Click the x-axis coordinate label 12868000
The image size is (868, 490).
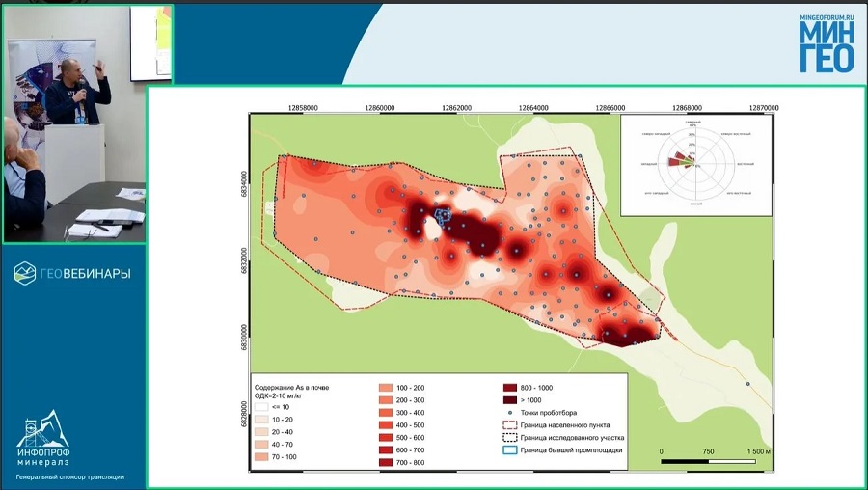(687, 108)
